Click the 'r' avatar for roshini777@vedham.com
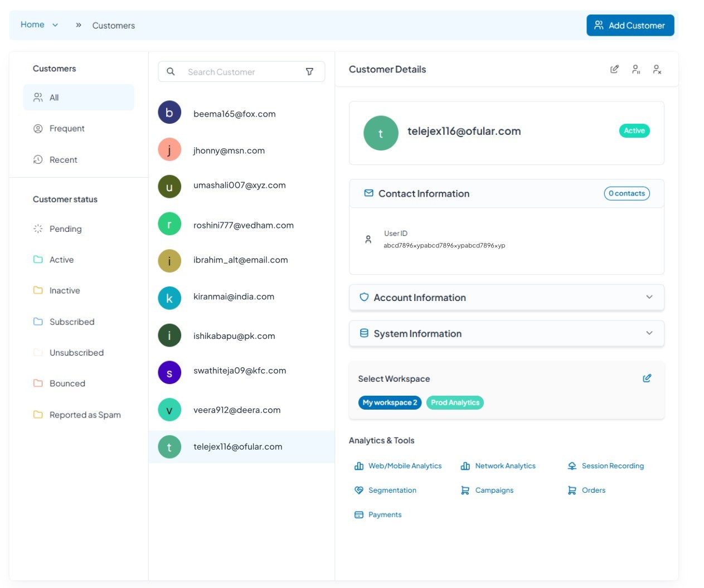 (x=169, y=224)
